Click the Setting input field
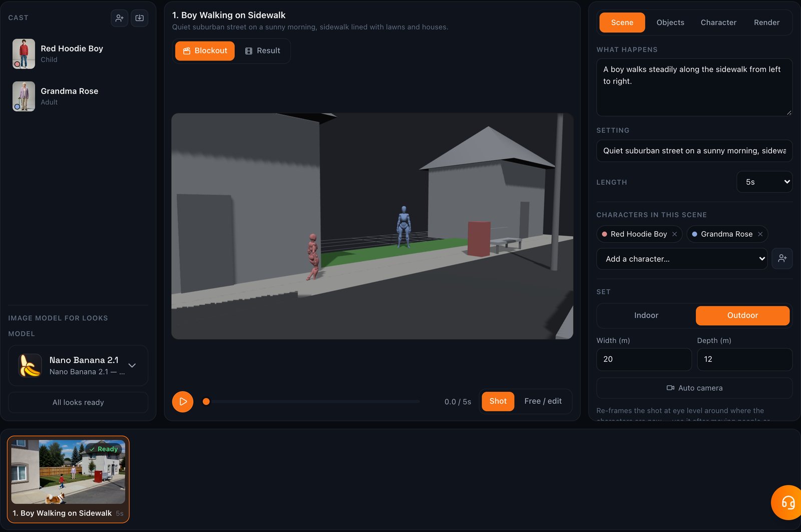801x532 pixels. (694, 151)
